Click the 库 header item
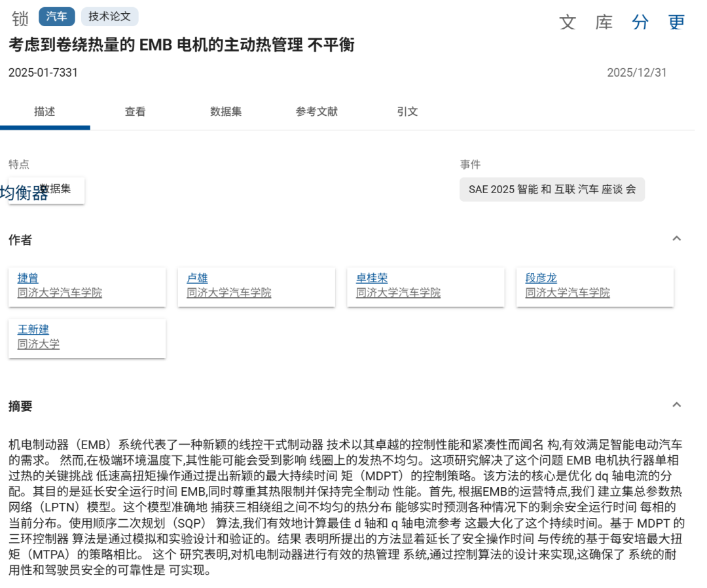The height and width of the screenshot is (588, 707). [x=604, y=22]
